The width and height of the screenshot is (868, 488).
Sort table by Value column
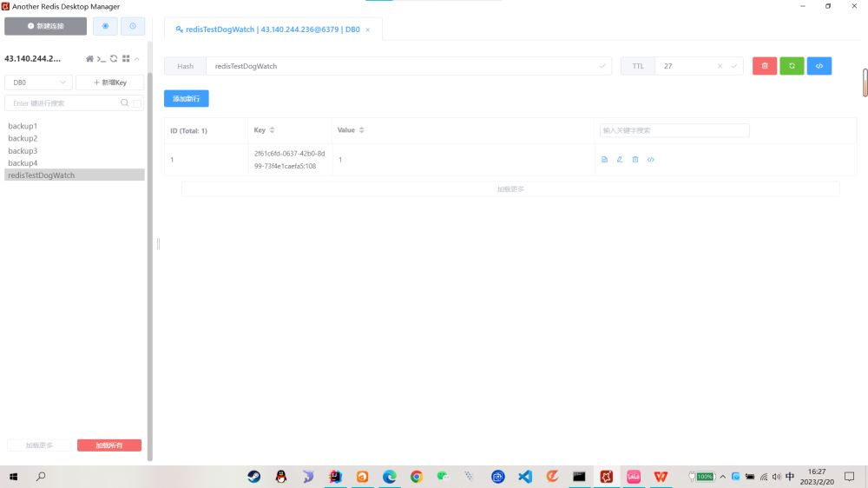pyautogui.click(x=361, y=130)
